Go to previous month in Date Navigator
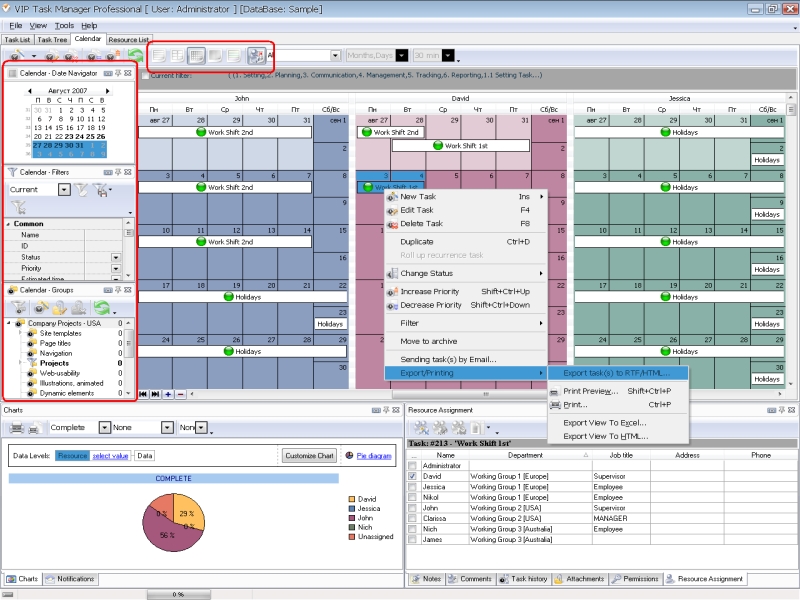 click(30, 91)
